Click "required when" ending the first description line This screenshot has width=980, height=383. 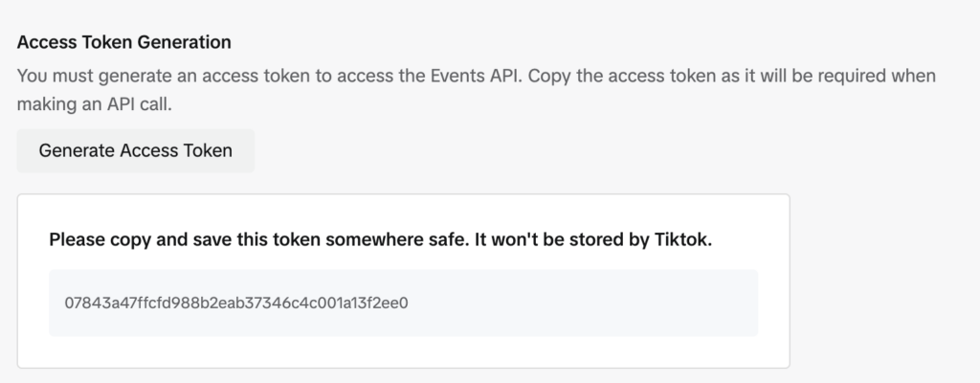point(888,75)
